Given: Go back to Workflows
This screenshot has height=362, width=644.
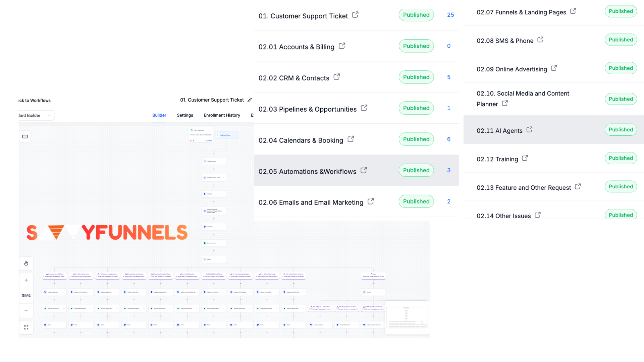Looking at the screenshot, I should point(35,101).
